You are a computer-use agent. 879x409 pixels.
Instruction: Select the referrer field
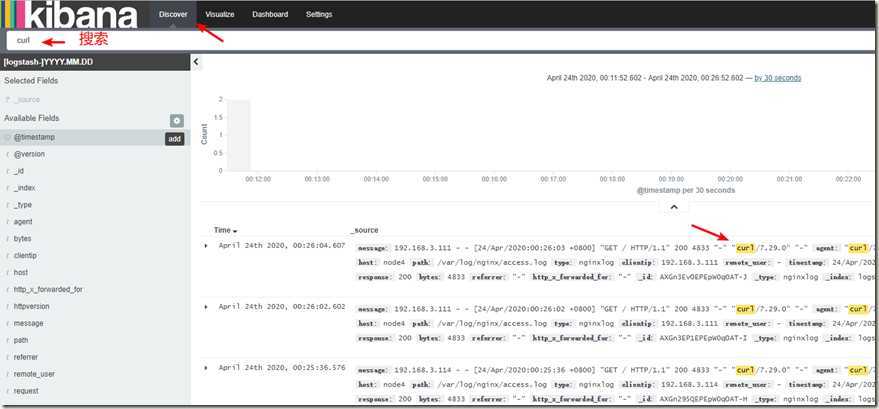(x=26, y=357)
